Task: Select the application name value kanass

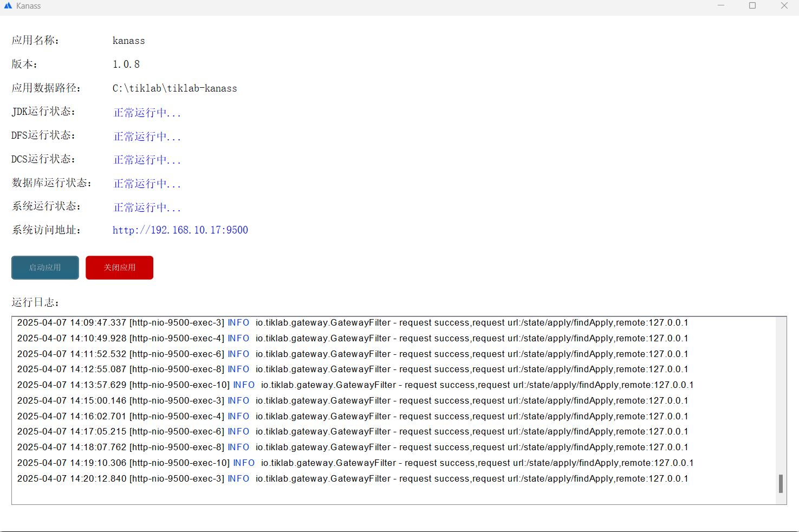Action: [129, 41]
